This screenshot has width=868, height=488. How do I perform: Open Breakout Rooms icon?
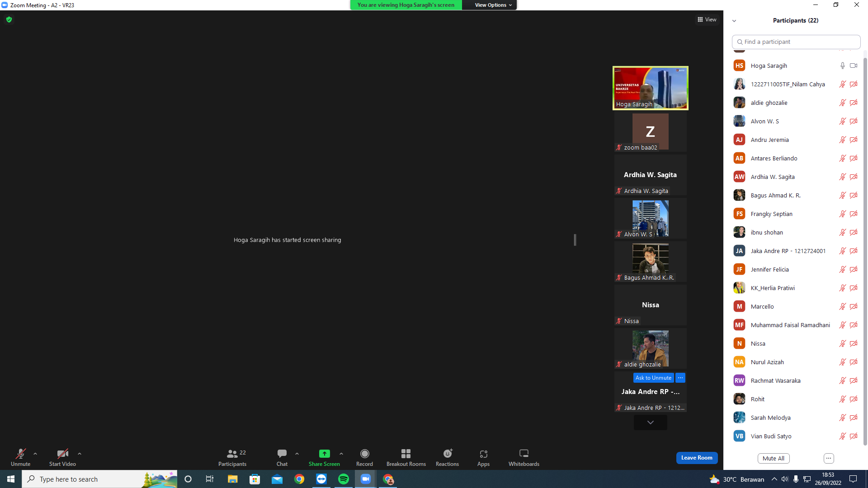click(406, 454)
